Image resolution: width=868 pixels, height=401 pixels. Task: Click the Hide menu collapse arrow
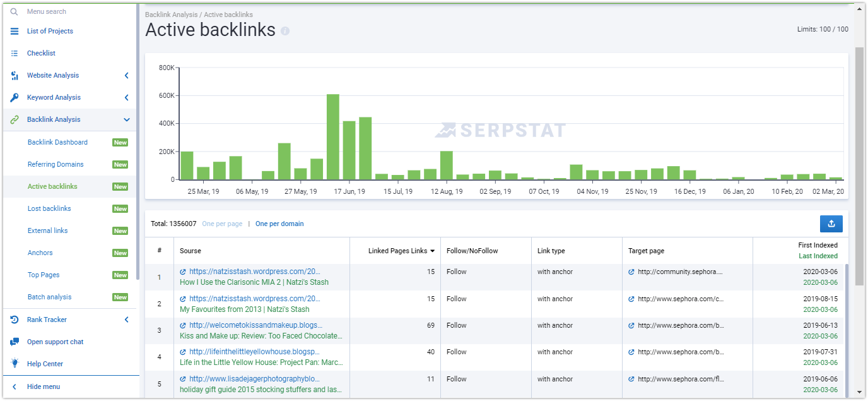(x=15, y=386)
